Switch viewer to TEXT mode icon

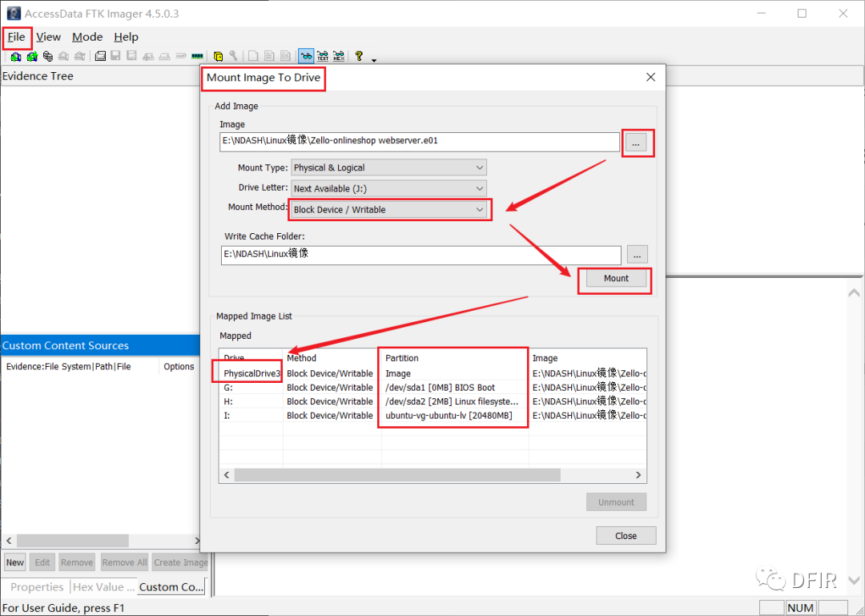(x=323, y=56)
